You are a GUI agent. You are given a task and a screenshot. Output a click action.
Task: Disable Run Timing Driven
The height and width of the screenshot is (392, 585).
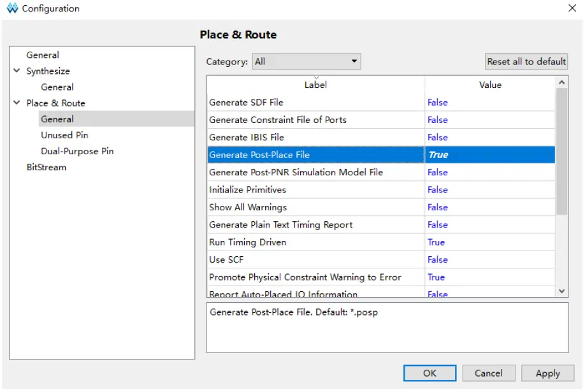[436, 242]
